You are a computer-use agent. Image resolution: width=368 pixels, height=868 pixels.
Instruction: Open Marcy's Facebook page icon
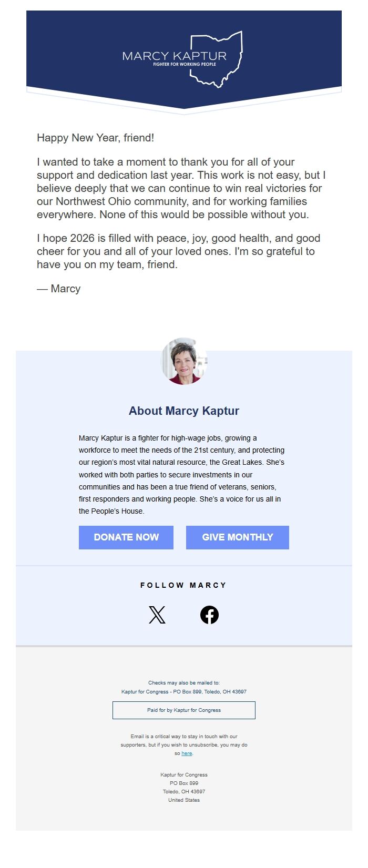coord(210,614)
